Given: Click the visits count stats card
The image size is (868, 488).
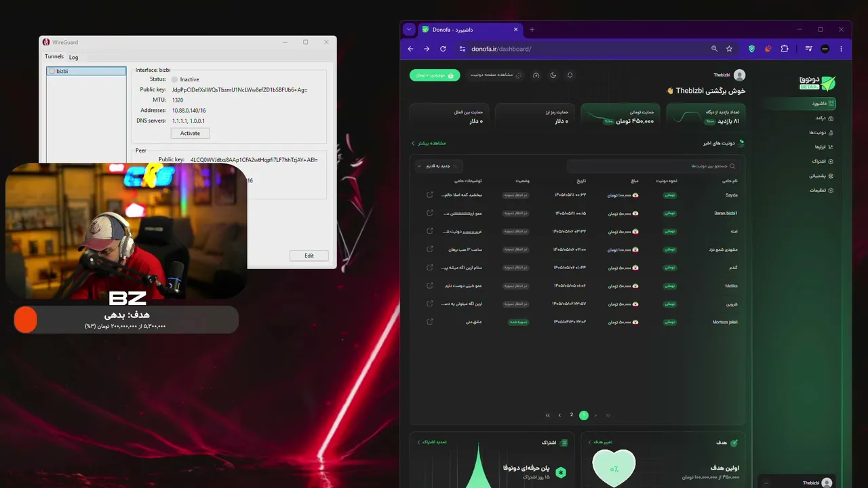Looking at the screenshot, I should [x=705, y=117].
